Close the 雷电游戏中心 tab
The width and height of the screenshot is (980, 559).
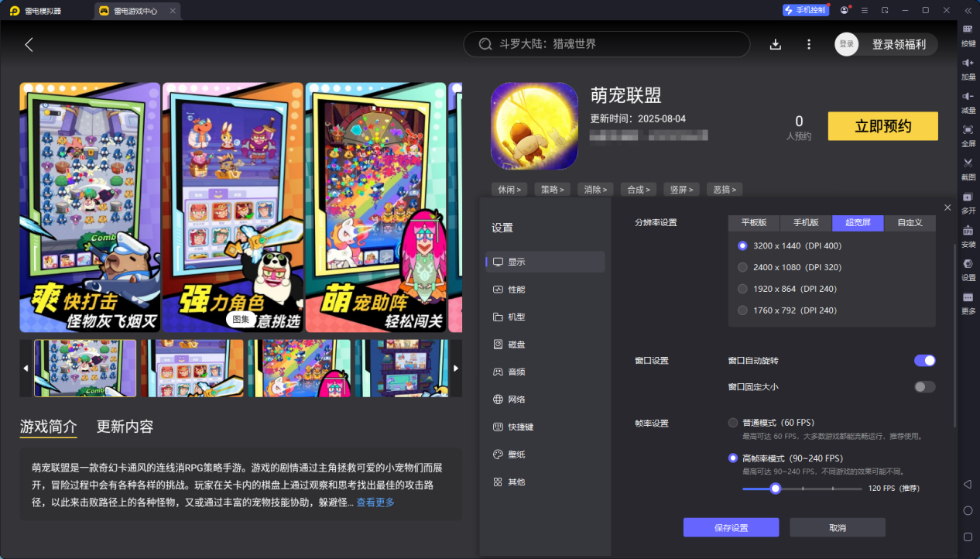[173, 11]
